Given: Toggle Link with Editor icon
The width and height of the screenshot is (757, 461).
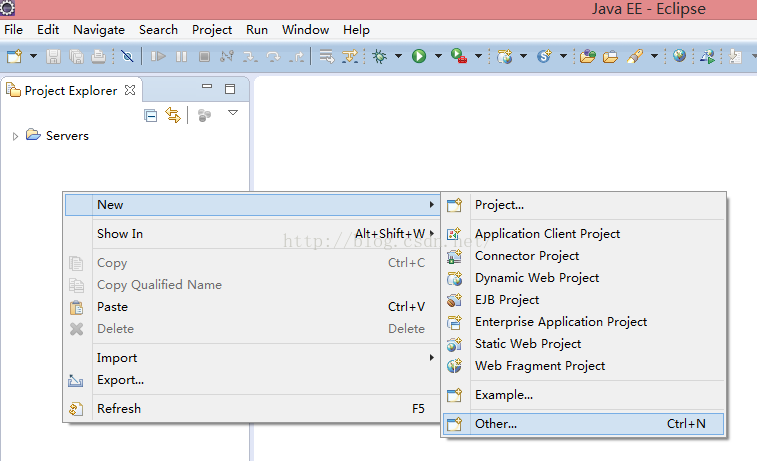Looking at the screenshot, I should click(173, 115).
